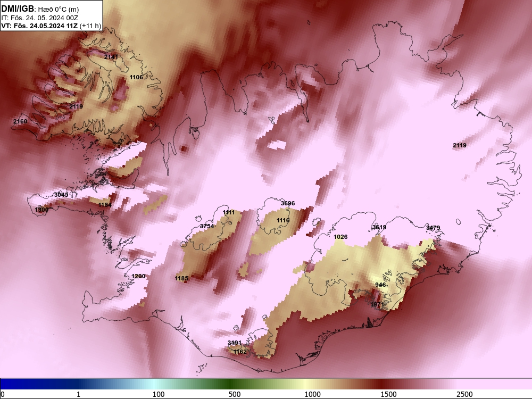Click the 3045 height label
This screenshot has width=532, height=399.
click(x=61, y=195)
